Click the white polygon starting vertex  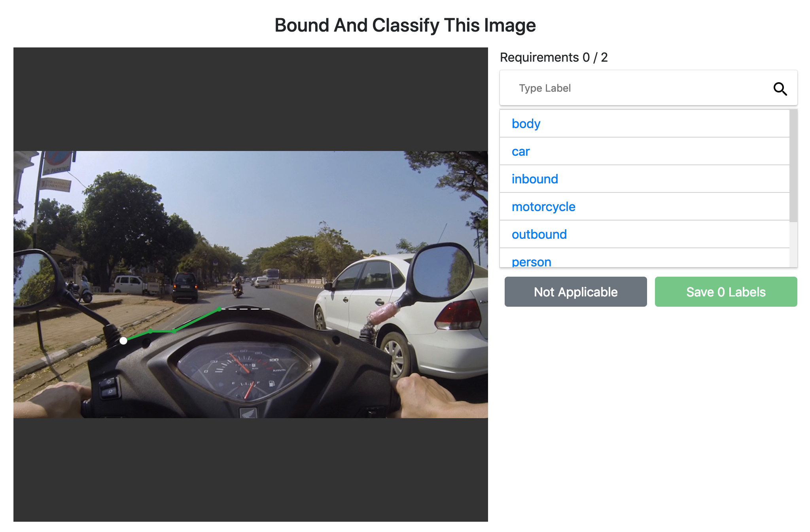coord(123,341)
